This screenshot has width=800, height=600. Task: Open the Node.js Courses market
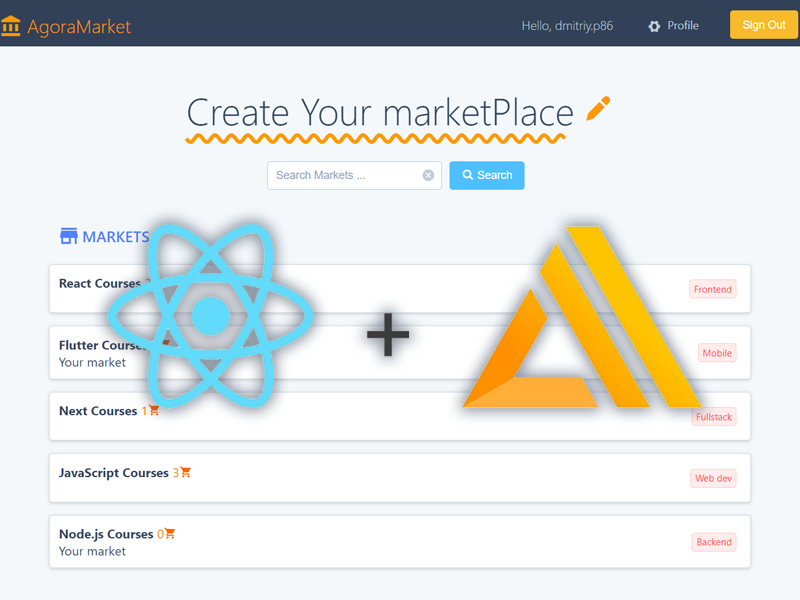(106, 534)
